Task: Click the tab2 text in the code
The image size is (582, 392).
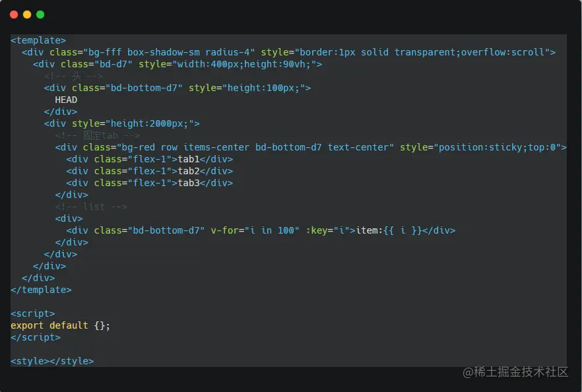Action: (x=189, y=171)
